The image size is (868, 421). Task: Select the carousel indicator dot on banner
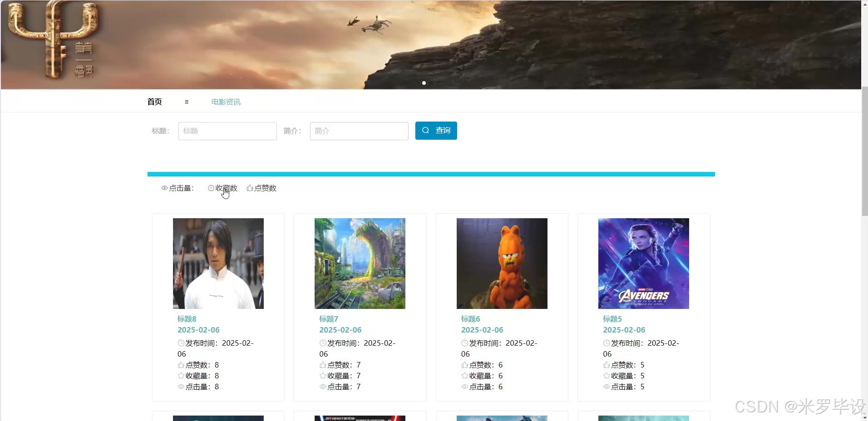424,83
